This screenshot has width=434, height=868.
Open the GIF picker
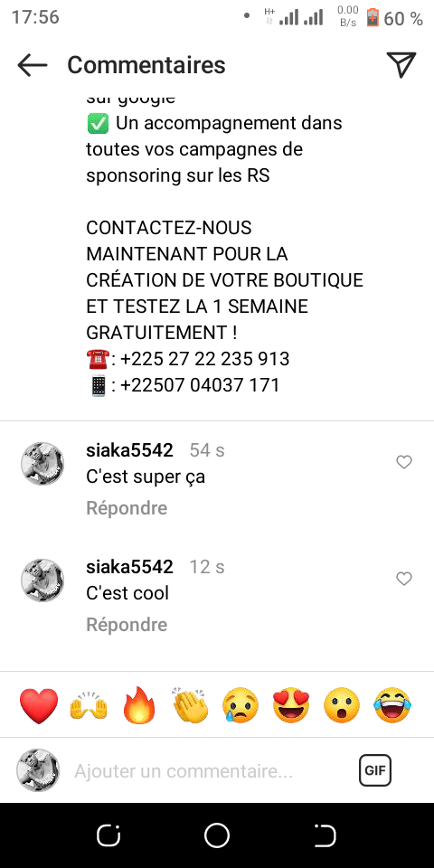pos(375,770)
